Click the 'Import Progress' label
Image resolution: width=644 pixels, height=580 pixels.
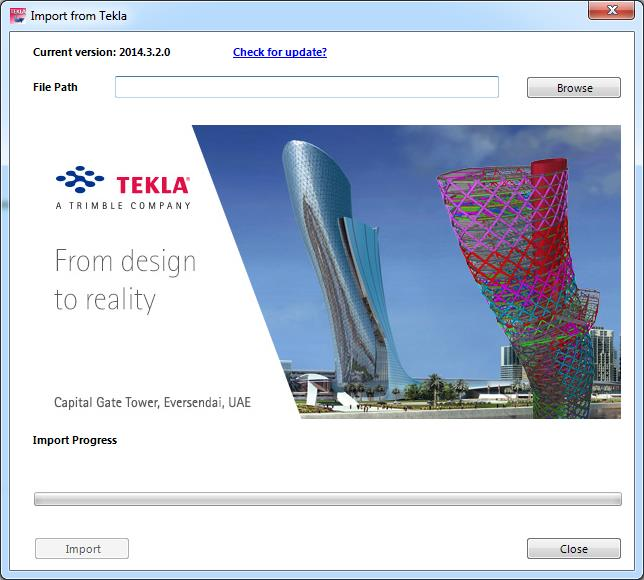click(75, 440)
